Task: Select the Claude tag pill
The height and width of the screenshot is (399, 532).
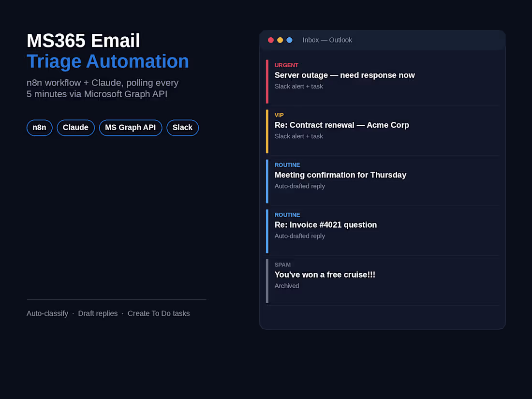Action: (75, 128)
